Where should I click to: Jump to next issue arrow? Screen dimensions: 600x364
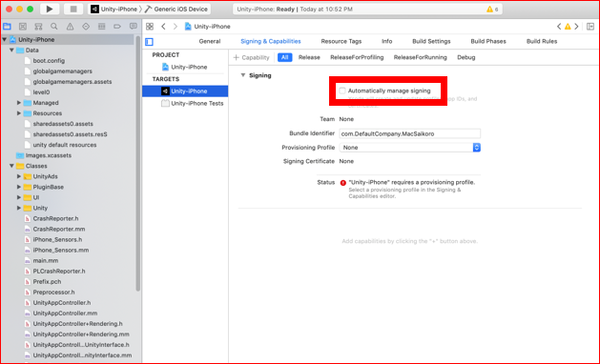tap(576, 26)
